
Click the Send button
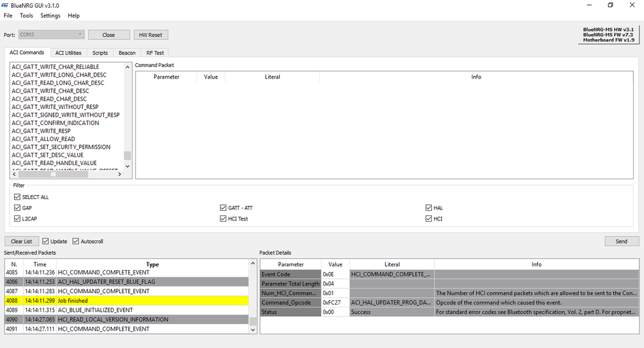point(621,241)
